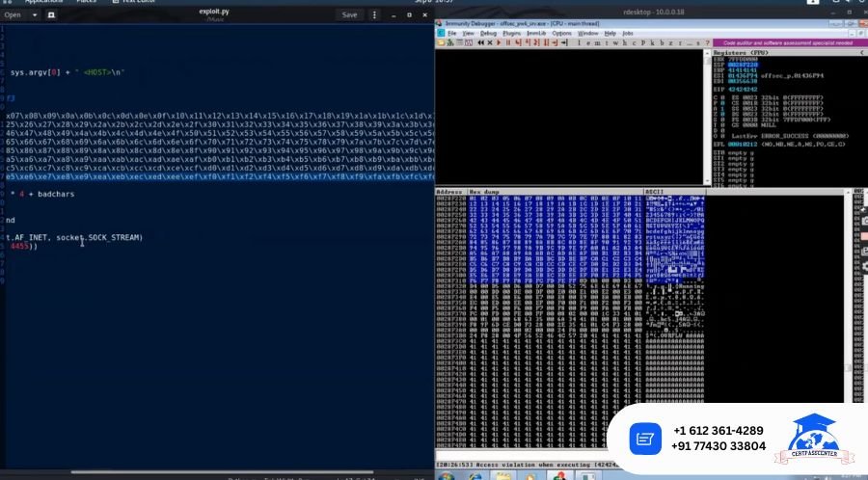Open Breakpoints window with 'b' toolbar letter
This screenshot has width=868, height=480.
click(662, 43)
